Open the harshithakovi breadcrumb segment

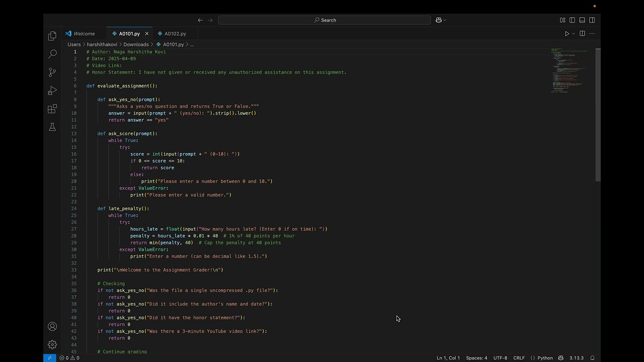[x=102, y=44]
